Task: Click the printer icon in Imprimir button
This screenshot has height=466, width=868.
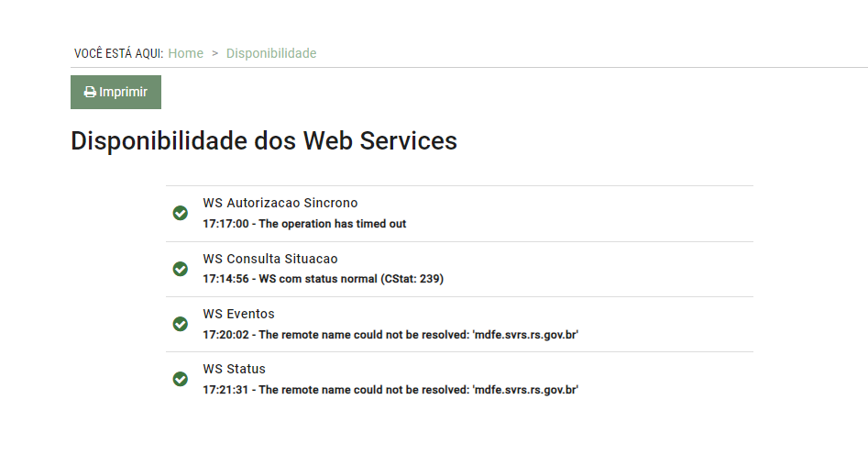Action: coord(90,92)
